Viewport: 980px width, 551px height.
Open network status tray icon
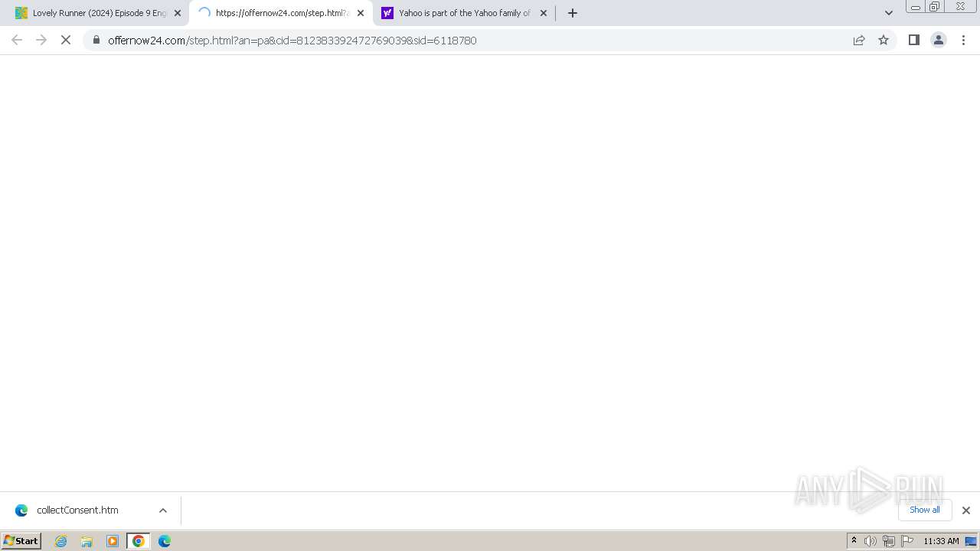coord(889,541)
